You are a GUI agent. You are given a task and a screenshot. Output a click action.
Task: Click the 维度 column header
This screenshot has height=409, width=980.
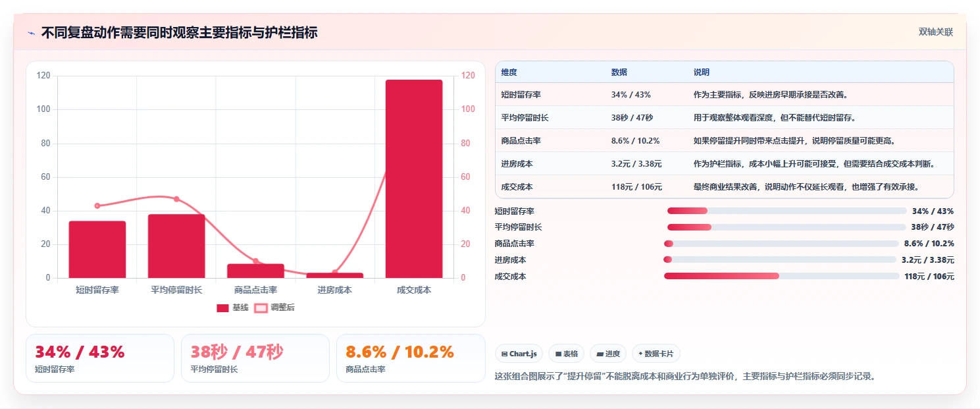point(509,72)
